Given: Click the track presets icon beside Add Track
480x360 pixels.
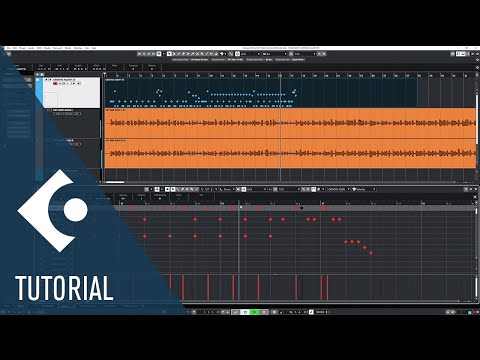Looking at the screenshot, I should pos(42,74).
